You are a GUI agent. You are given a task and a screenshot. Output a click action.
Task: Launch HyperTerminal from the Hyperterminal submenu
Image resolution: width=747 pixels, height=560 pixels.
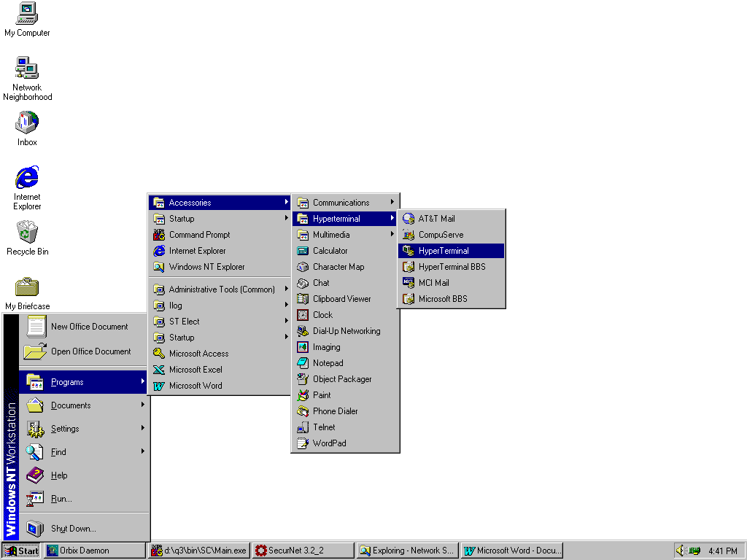point(451,251)
